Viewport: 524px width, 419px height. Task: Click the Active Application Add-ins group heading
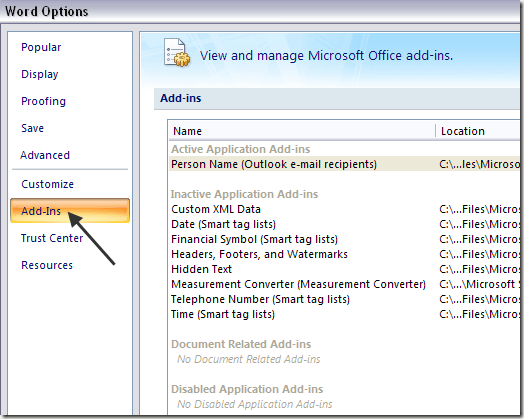[x=241, y=149]
